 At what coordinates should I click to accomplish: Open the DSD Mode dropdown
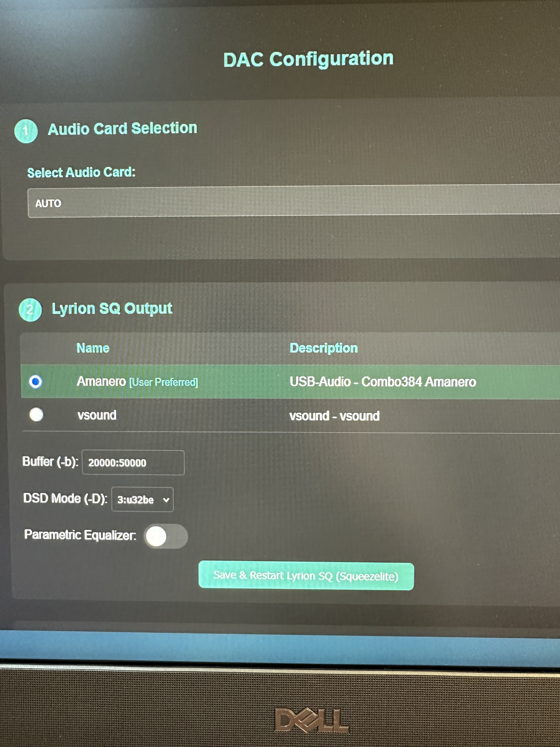pos(142,499)
